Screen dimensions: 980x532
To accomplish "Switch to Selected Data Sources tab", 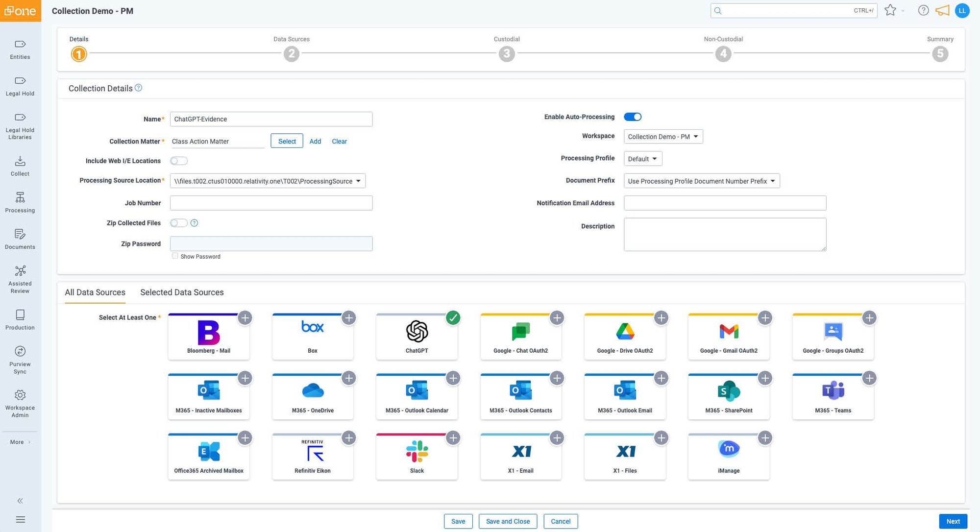I will 182,292.
